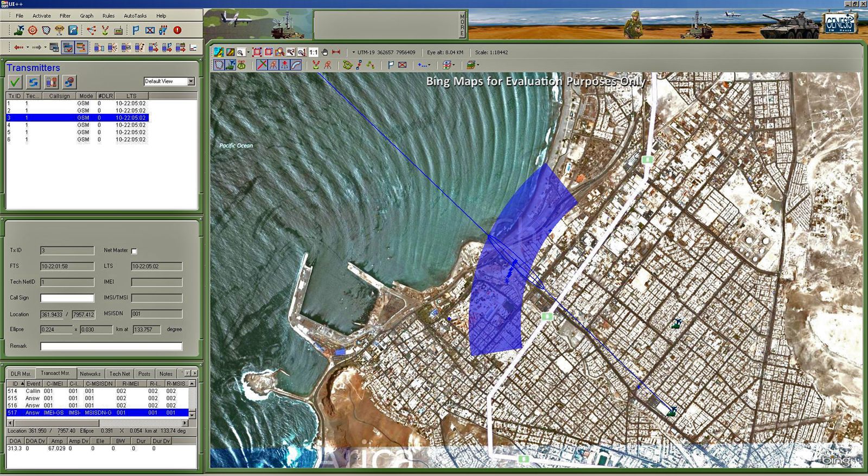
Task: Click the red exclamation alert icon
Action: click(x=177, y=30)
